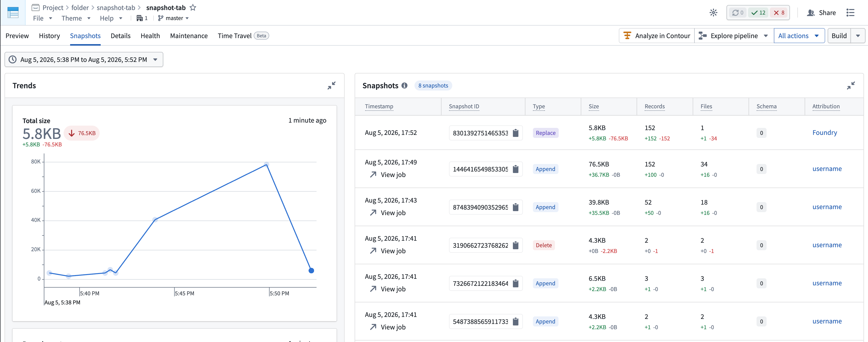868x342 pixels.
Task: Click the Build button
Action: (x=839, y=36)
